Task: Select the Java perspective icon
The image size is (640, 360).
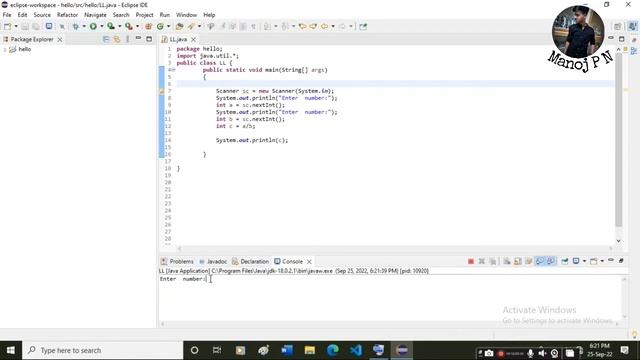Action: 632,27
